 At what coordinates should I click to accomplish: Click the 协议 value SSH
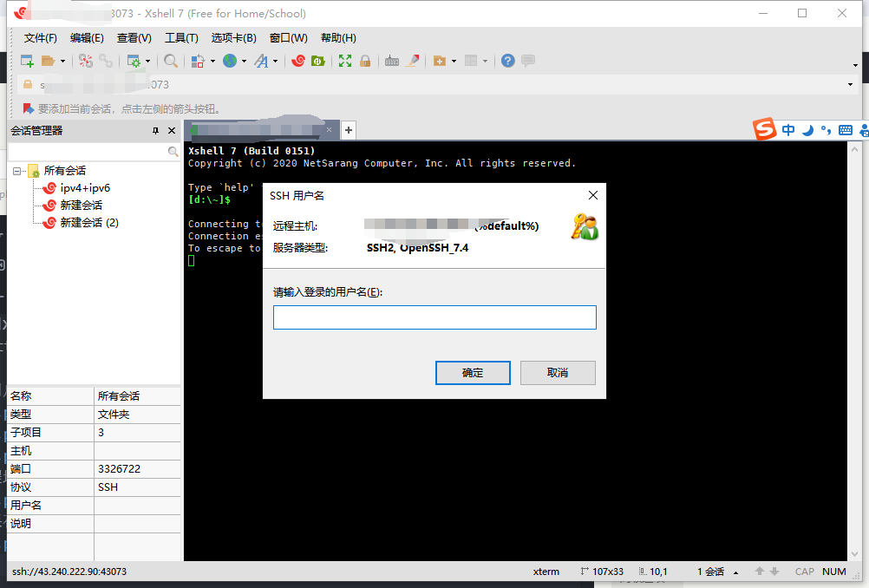coord(108,487)
